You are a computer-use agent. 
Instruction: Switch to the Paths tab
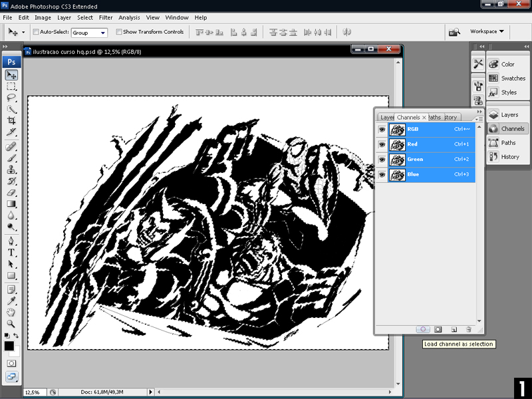point(435,118)
